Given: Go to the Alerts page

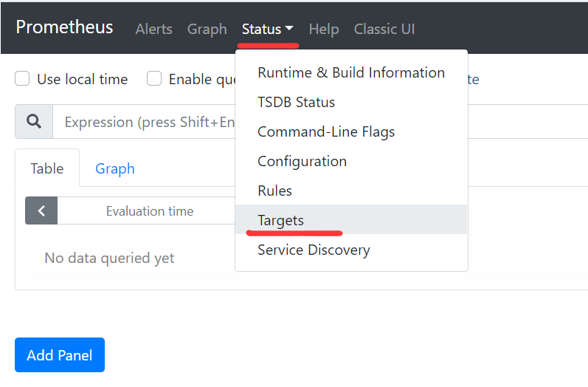Looking at the screenshot, I should [153, 29].
